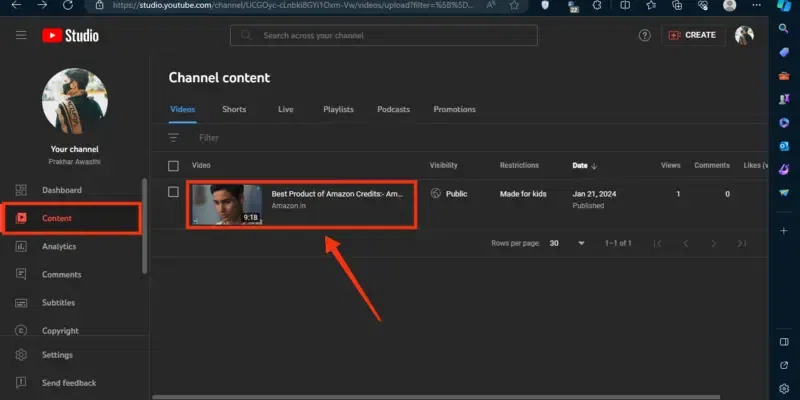Go to the previous page of results
The width and height of the screenshot is (800, 400).
[686, 243]
